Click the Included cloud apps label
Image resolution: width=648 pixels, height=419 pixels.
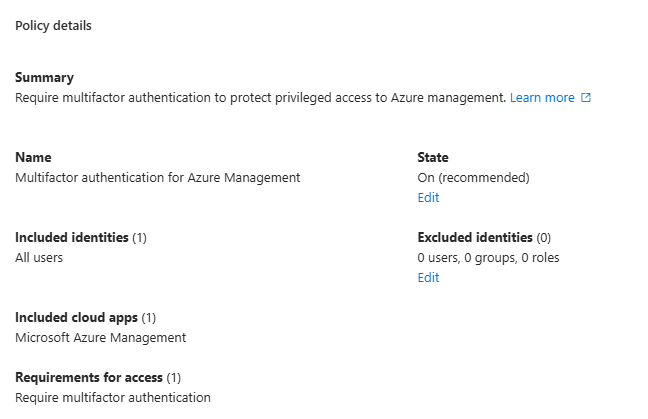(76, 318)
